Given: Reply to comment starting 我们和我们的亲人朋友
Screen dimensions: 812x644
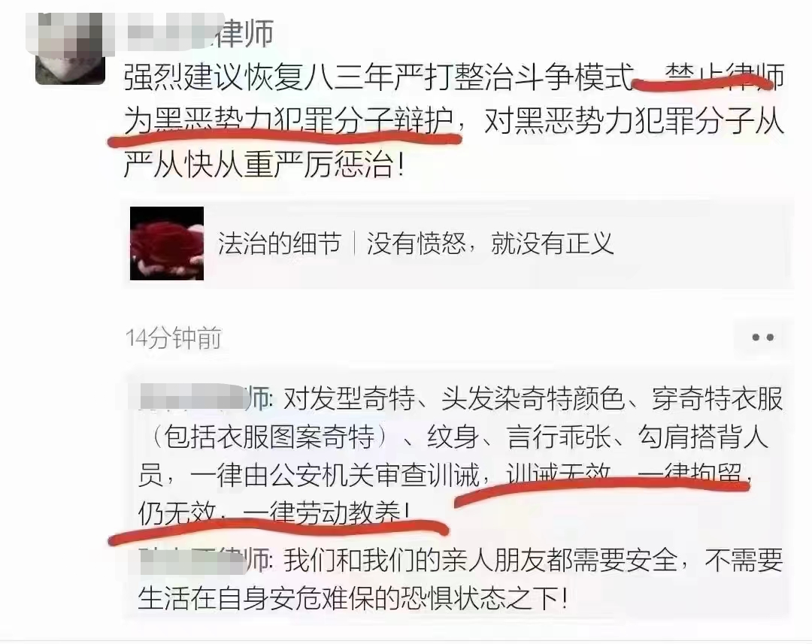Looking at the screenshot, I should pyautogui.click(x=461, y=579).
